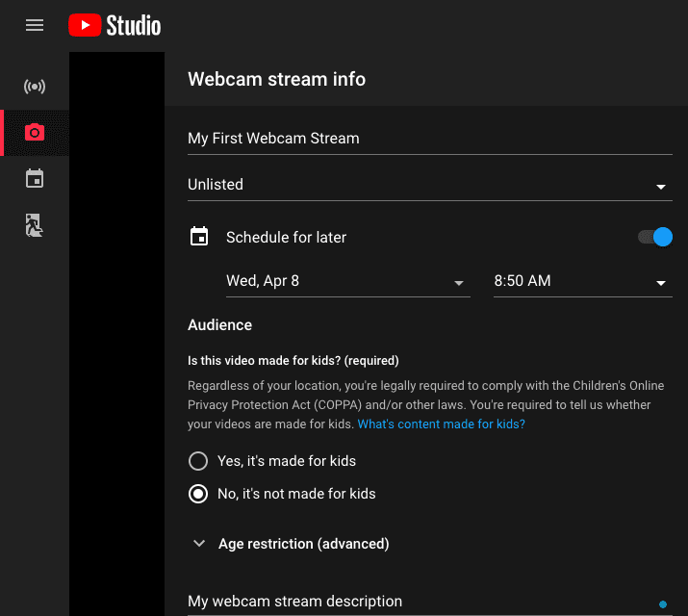Open "What's content made for kids?" link
Viewport: 688px width, 616px height.
[x=441, y=423]
